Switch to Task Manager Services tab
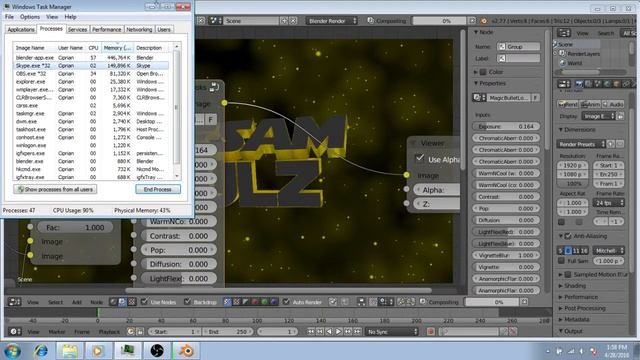 78,29
